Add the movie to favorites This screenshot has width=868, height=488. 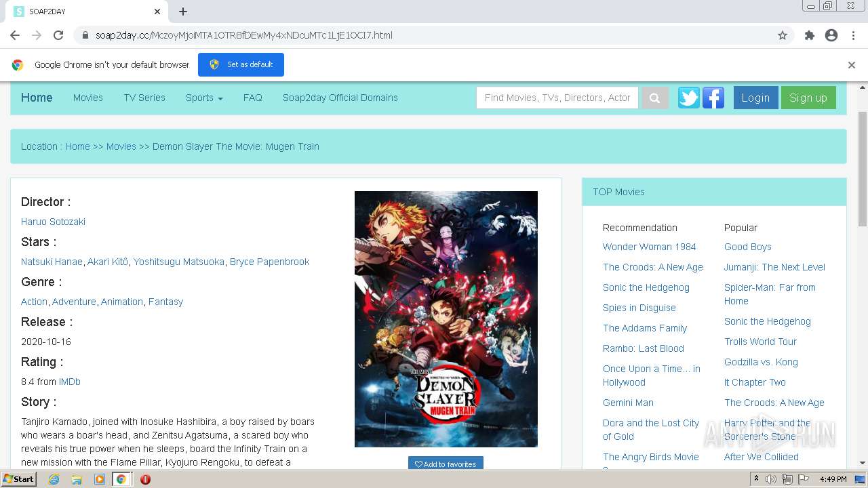[x=446, y=464]
